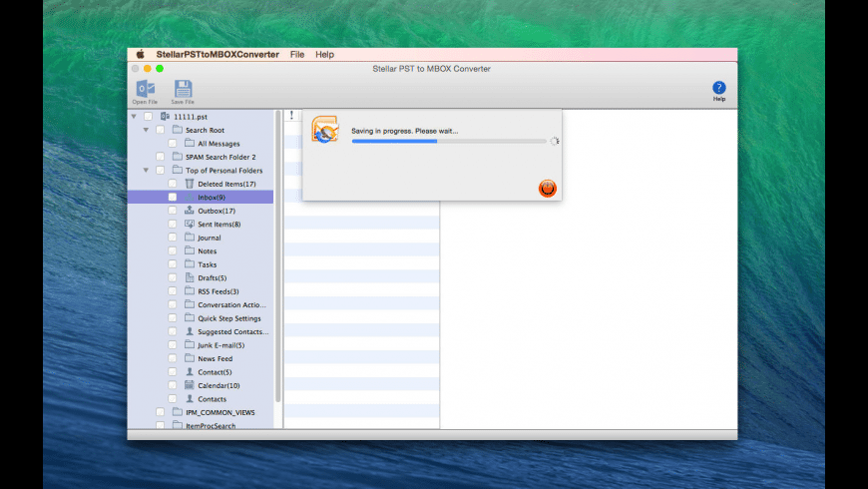Click the saving progress bar
The width and height of the screenshot is (868, 489).
point(449,142)
